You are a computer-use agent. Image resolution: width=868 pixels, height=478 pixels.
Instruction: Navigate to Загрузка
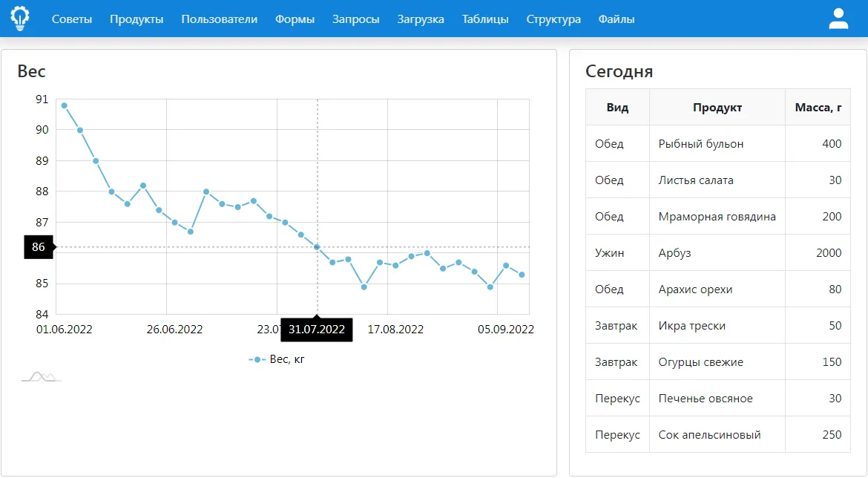point(421,19)
